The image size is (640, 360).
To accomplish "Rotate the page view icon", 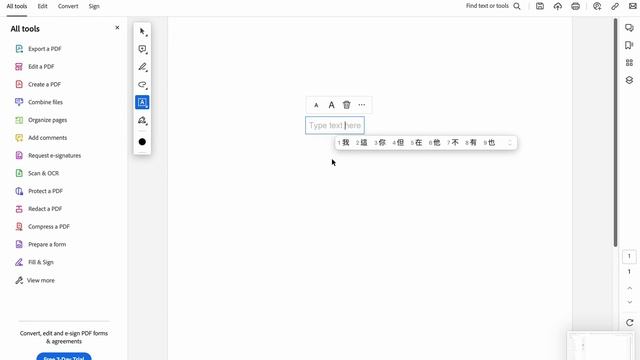I will click(629, 322).
